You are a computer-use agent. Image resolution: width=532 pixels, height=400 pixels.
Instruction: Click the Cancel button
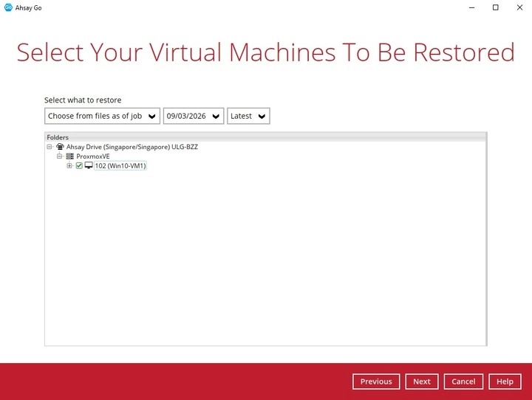(x=463, y=382)
